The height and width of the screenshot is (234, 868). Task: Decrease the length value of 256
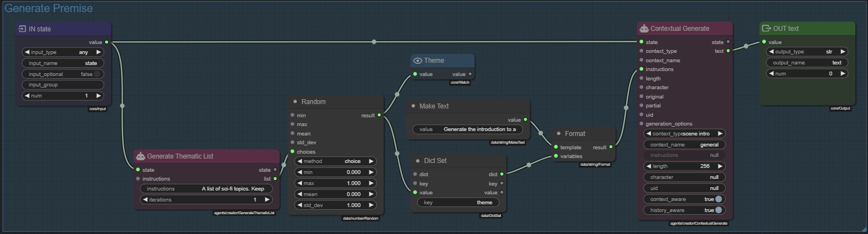[x=649, y=166]
